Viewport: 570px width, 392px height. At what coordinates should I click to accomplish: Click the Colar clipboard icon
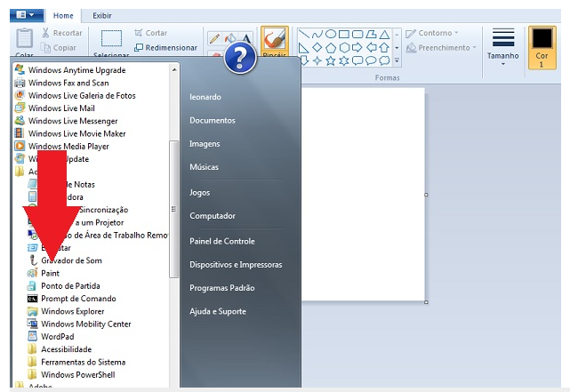click(24, 38)
